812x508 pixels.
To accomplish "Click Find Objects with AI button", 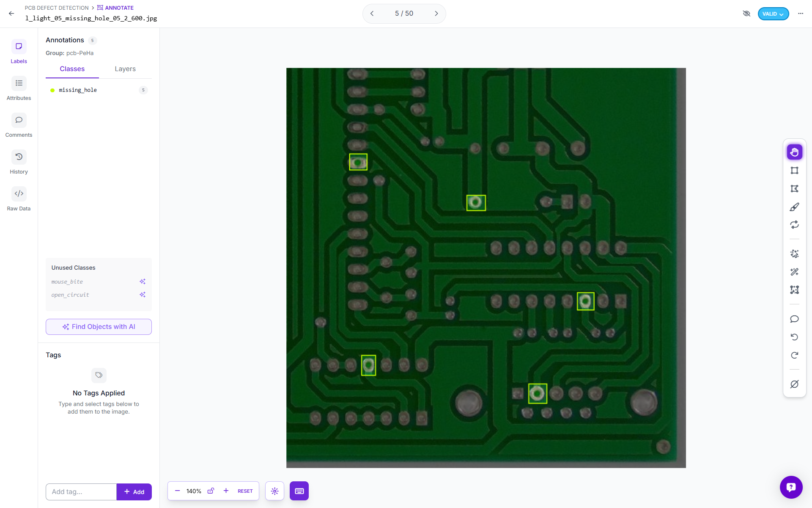I will point(99,327).
